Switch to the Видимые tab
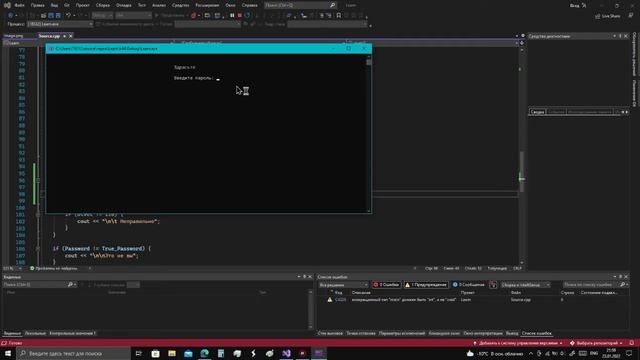640x360 pixels. pos(12,333)
